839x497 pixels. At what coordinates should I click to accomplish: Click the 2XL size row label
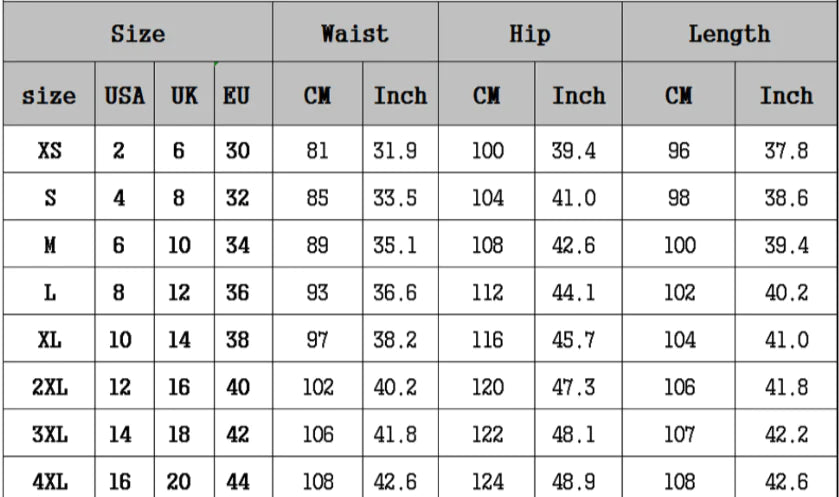(49, 387)
